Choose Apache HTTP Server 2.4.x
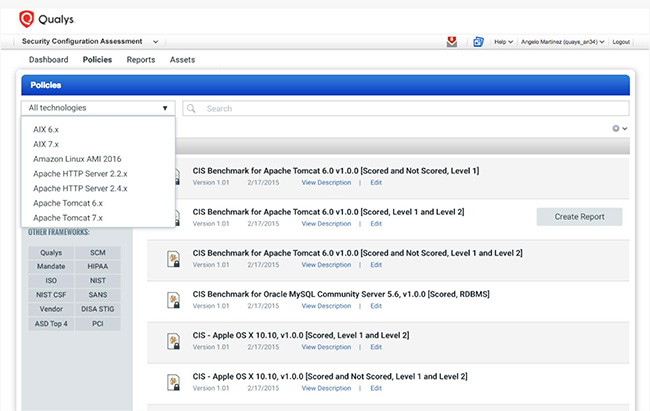Image resolution: width=650 pixels, height=411 pixels. coord(80,188)
